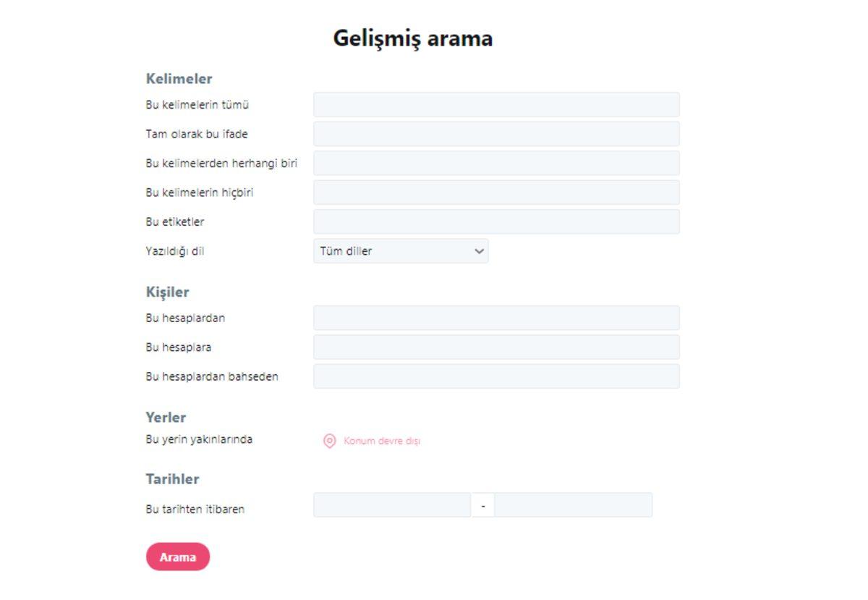Click the location pin icon near Yerler
This screenshot has width=868, height=600.
click(330, 440)
